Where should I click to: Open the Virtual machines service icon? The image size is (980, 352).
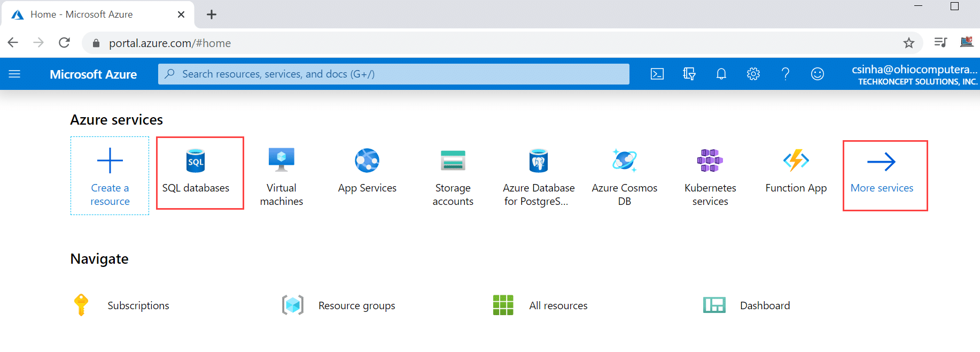[282, 160]
